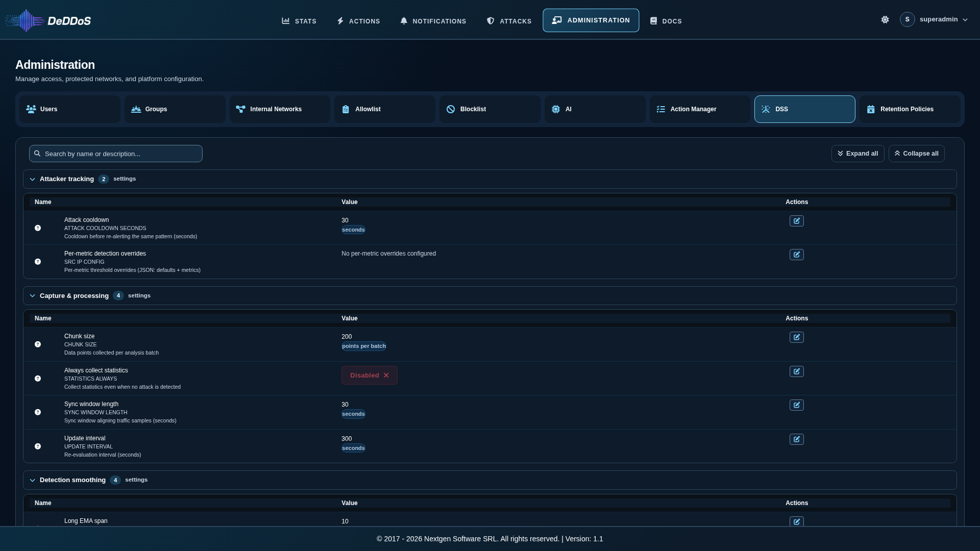Click the seconds badge under Update interval value

tap(353, 448)
